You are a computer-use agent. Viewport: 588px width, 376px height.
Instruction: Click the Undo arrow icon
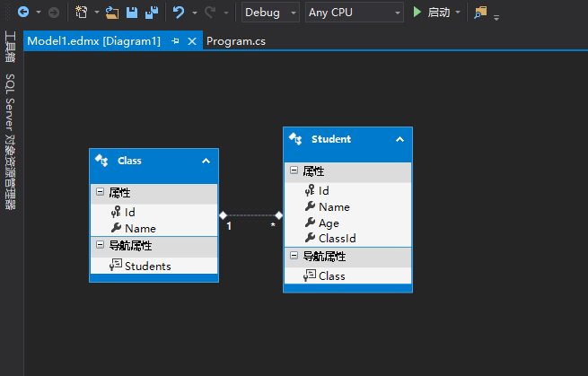pyautogui.click(x=179, y=13)
